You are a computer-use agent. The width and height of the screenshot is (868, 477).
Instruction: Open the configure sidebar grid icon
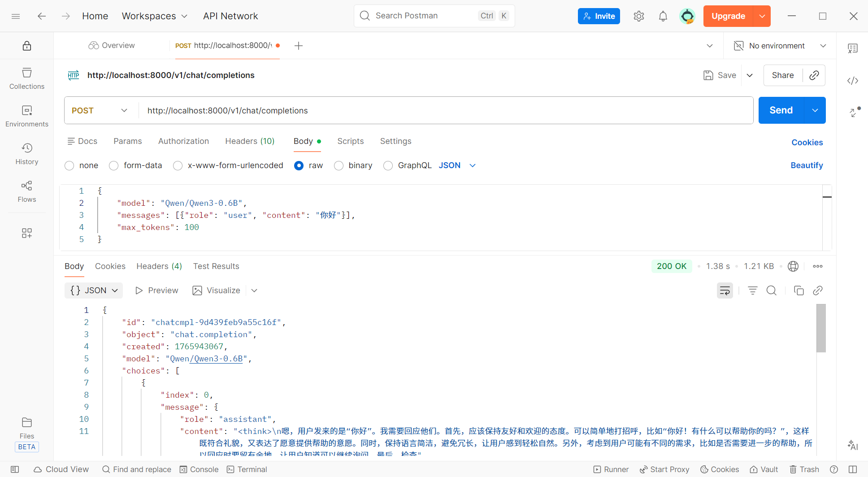coord(27,233)
